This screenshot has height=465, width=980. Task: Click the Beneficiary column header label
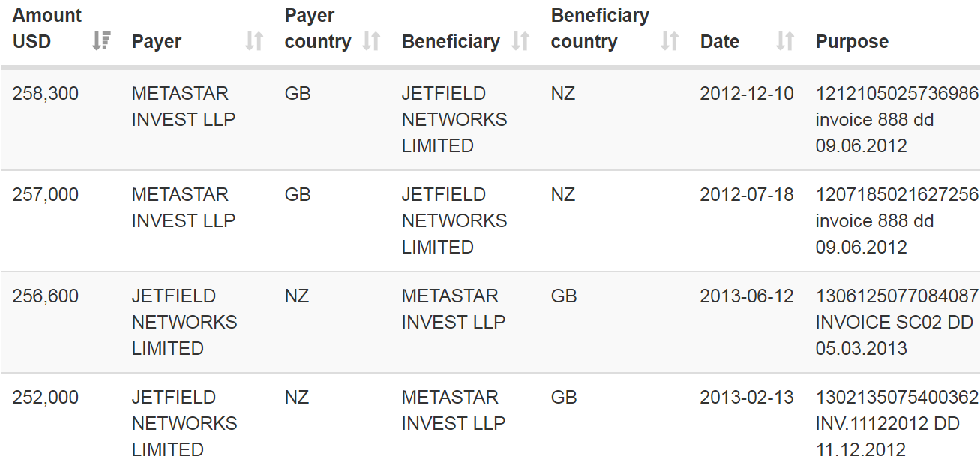(451, 42)
